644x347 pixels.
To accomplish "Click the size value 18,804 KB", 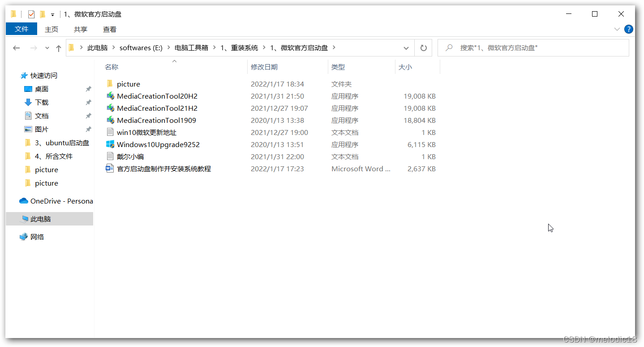I will pyautogui.click(x=420, y=121).
